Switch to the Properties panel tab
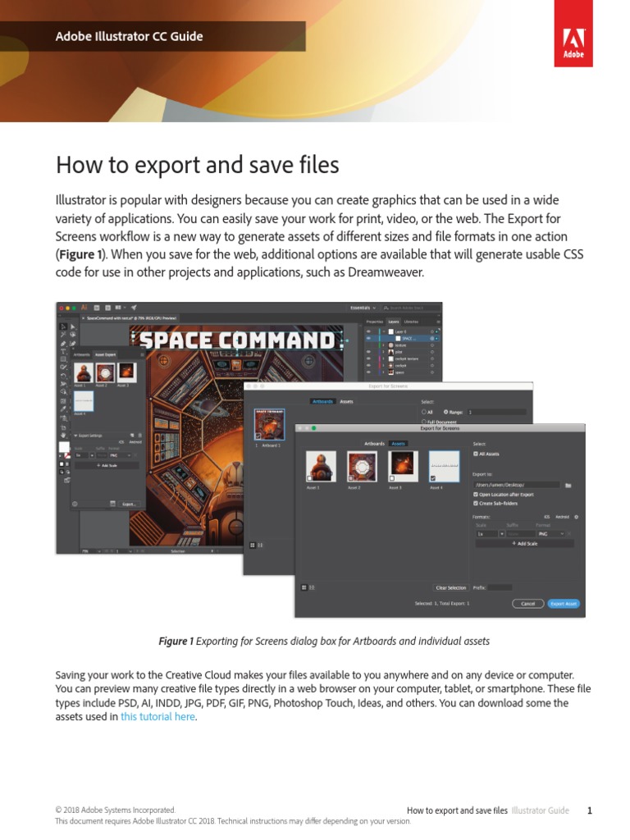Viewport: 630px width, 840px height. pos(375,322)
